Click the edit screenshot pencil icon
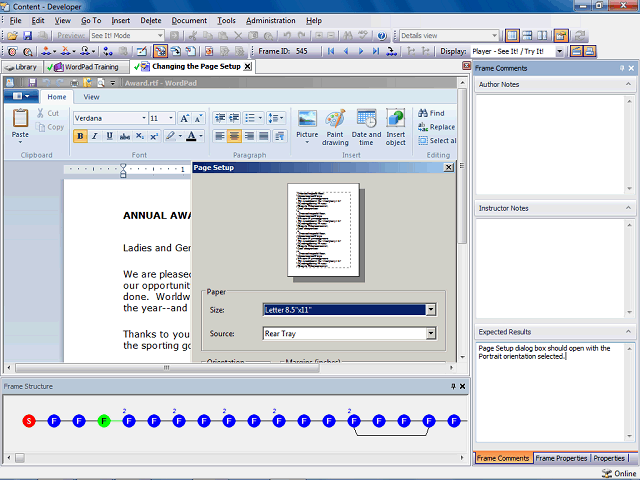The height and width of the screenshot is (480, 640). tap(141, 51)
